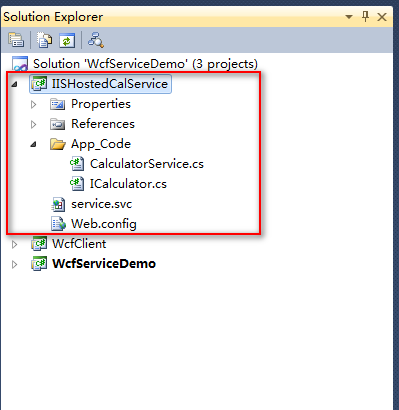Select the Solution 'WcfServiceDemo' root node
399x410 pixels.
click(x=145, y=64)
